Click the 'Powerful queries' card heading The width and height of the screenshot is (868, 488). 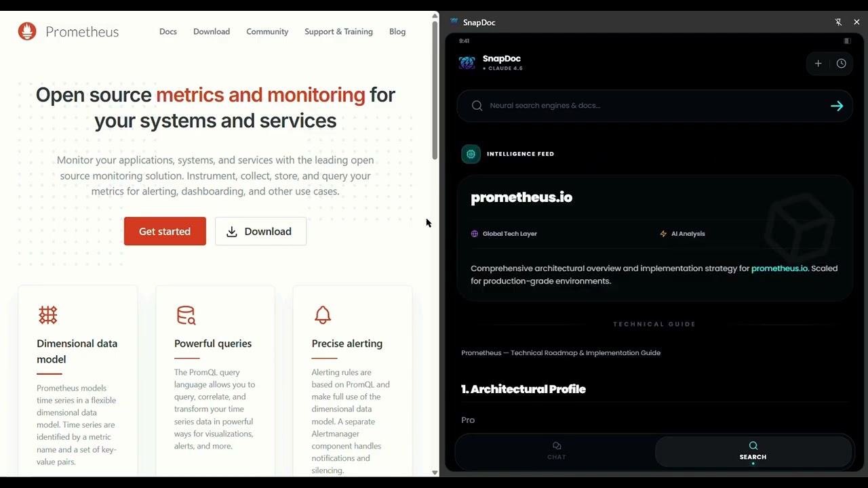point(213,344)
